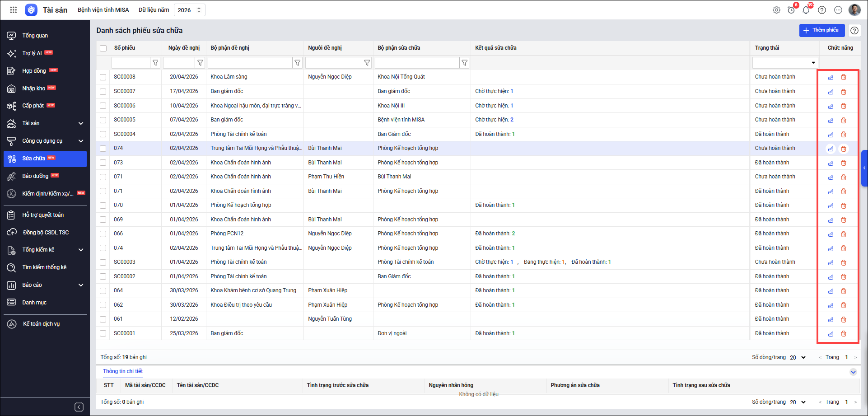Open the Số dòng/trang dropdown of main list
The image size is (868, 416).
coord(798,357)
